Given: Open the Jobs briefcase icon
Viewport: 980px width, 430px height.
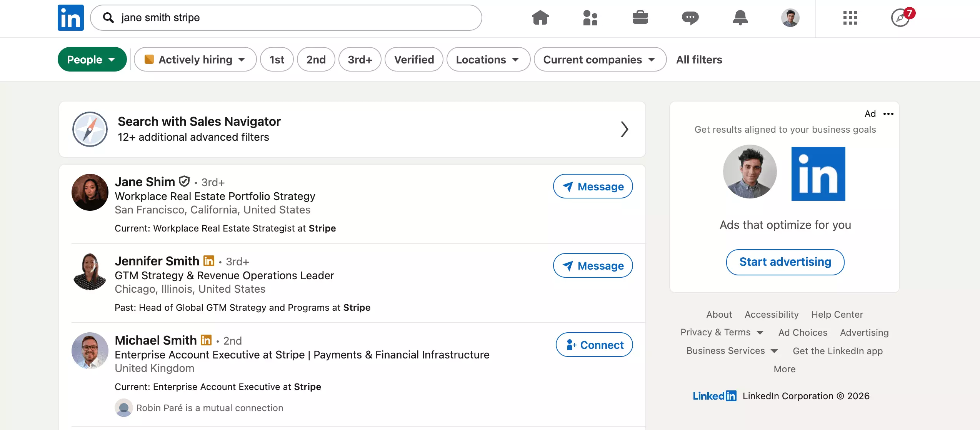Looking at the screenshot, I should (640, 18).
